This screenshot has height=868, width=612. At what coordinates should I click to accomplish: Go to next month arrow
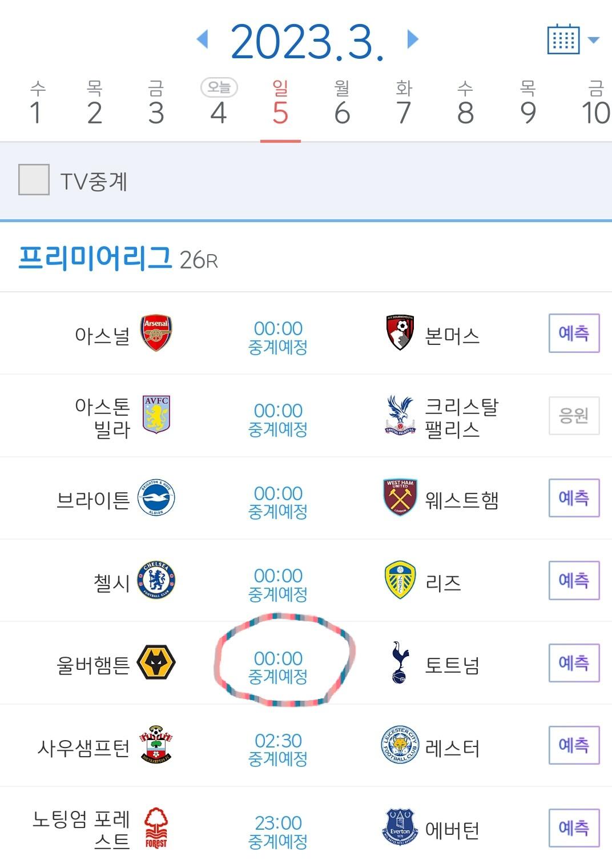point(413,39)
